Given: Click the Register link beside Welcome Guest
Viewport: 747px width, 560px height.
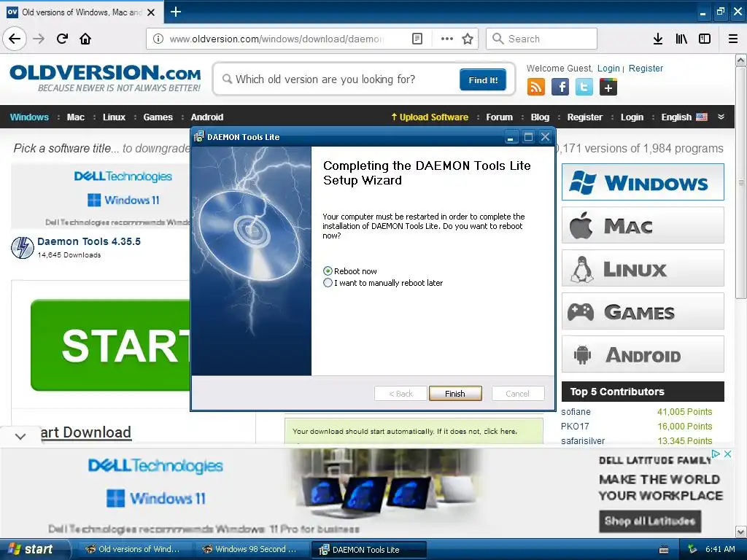Looking at the screenshot, I should pyautogui.click(x=646, y=69).
